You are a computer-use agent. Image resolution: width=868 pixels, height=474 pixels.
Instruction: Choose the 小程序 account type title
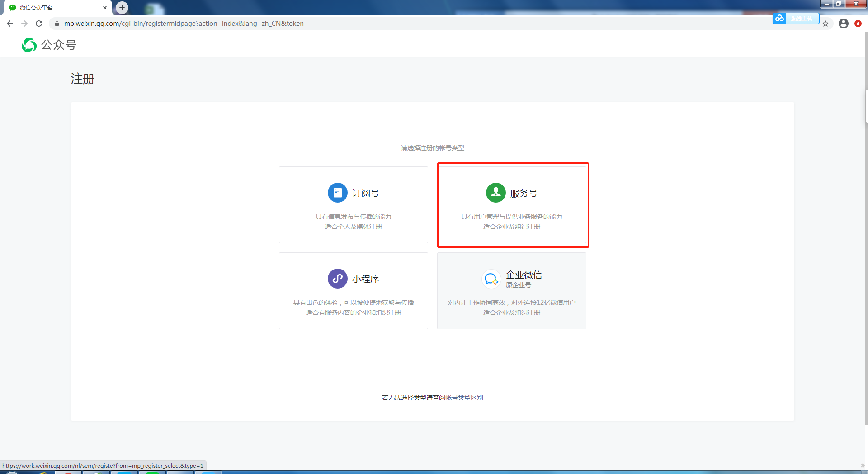[366, 279]
